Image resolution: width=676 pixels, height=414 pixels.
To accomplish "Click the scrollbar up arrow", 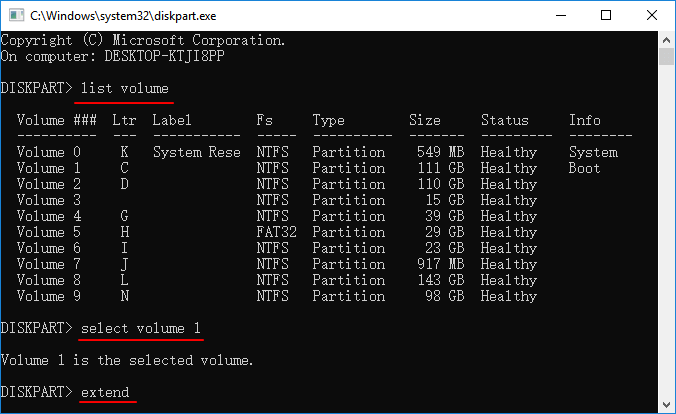I will point(667,40).
